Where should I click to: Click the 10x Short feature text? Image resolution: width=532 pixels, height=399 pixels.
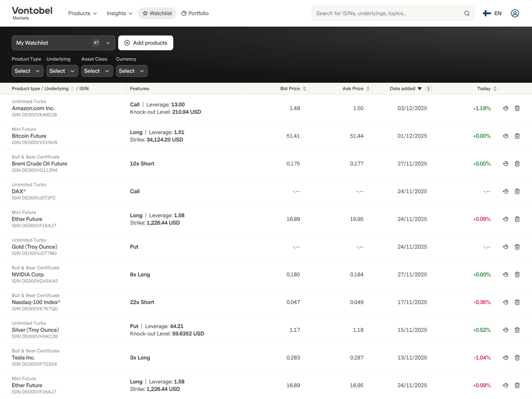[x=142, y=164]
